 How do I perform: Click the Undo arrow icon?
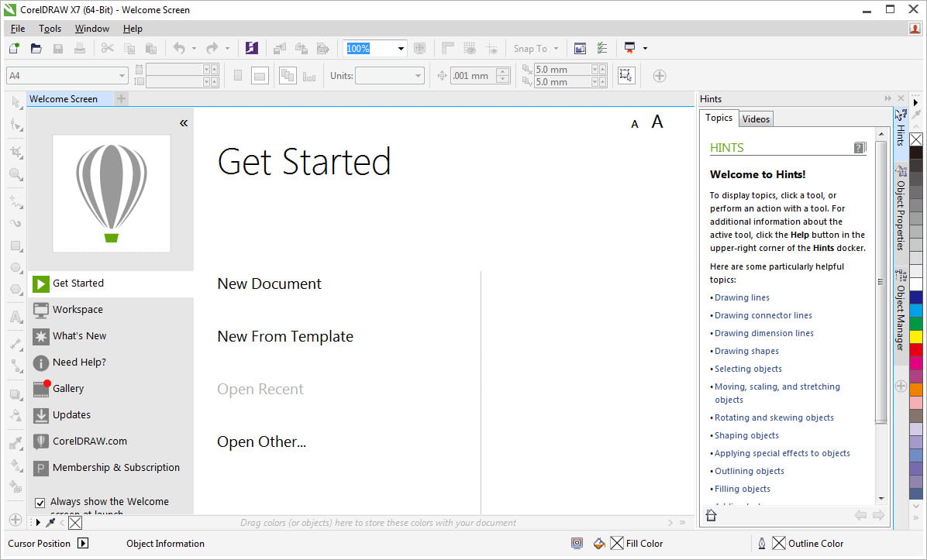[x=180, y=49]
